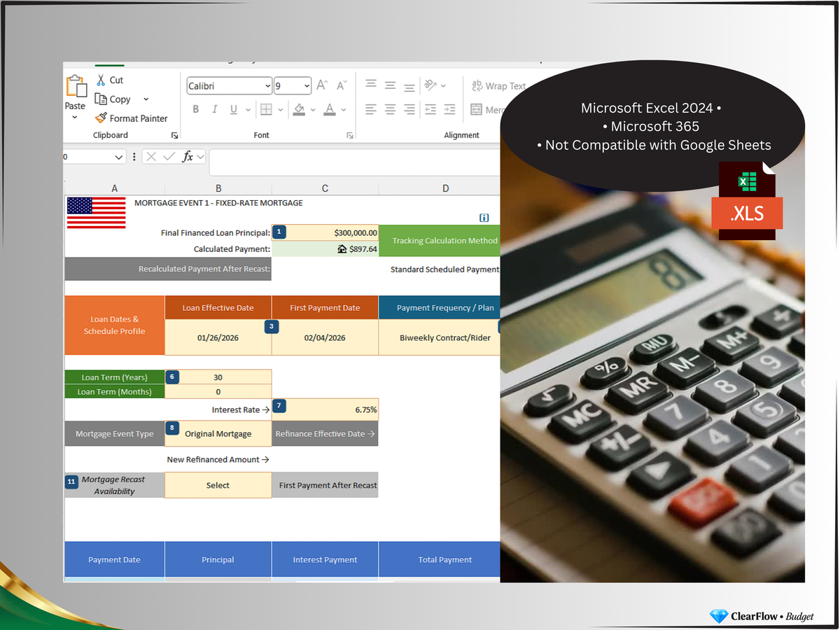
Task: Click the $897.64 calculated payment cell
Action: 325,249
